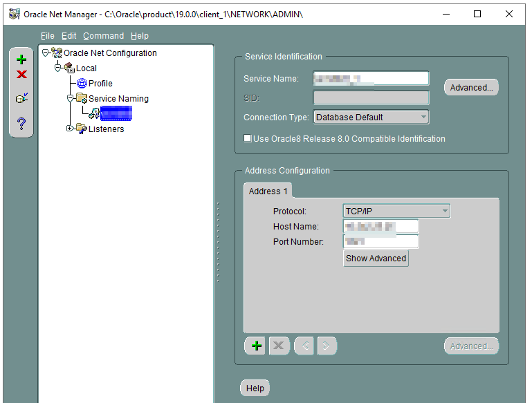This screenshot has width=532, height=403.
Task: Select the Local tree label
Action: point(86,68)
